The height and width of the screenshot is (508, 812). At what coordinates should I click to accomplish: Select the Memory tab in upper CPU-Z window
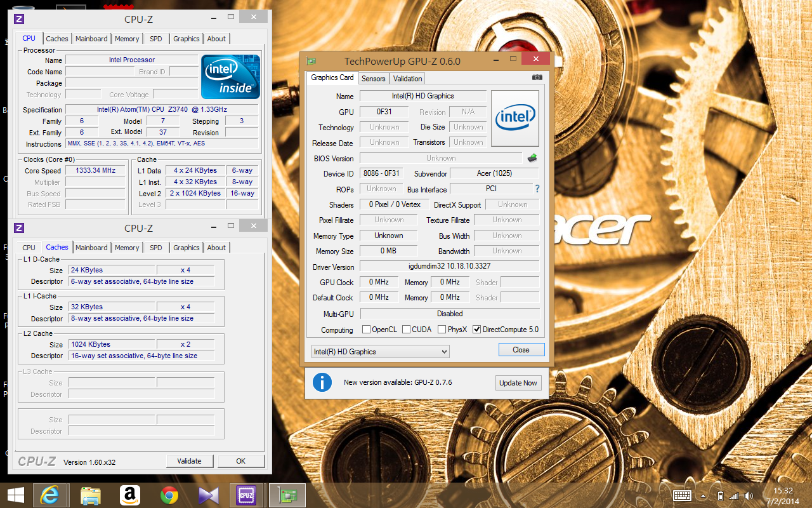point(127,39)
